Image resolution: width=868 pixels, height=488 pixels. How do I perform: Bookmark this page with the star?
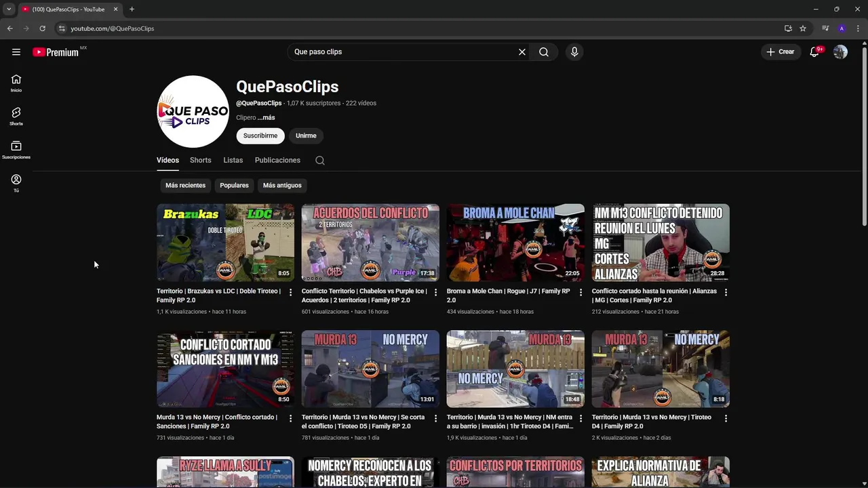pos(803,28)
